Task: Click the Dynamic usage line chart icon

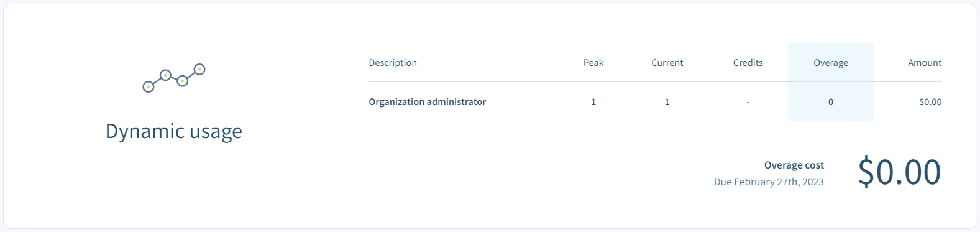Action: tap(174, 78)
